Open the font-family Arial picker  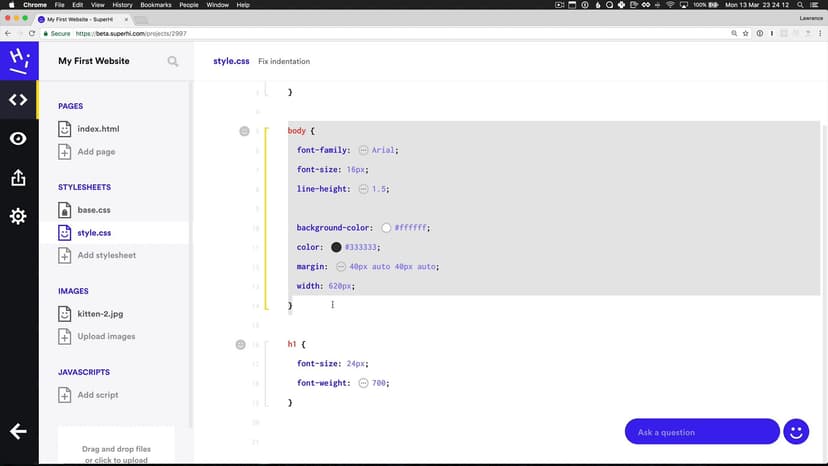[x=363, y=150]
